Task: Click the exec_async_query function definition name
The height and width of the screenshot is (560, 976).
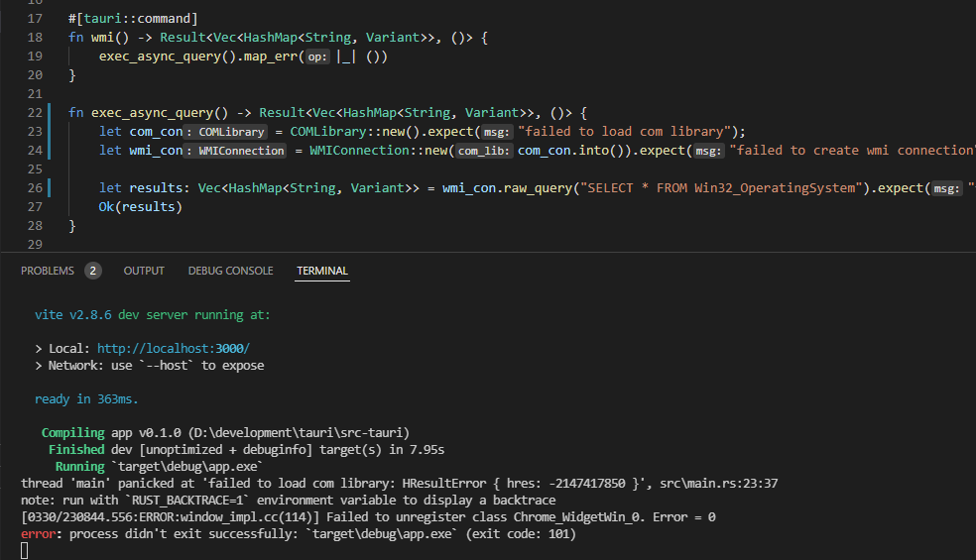Action: pyautogui.click(x=152, y=113)
